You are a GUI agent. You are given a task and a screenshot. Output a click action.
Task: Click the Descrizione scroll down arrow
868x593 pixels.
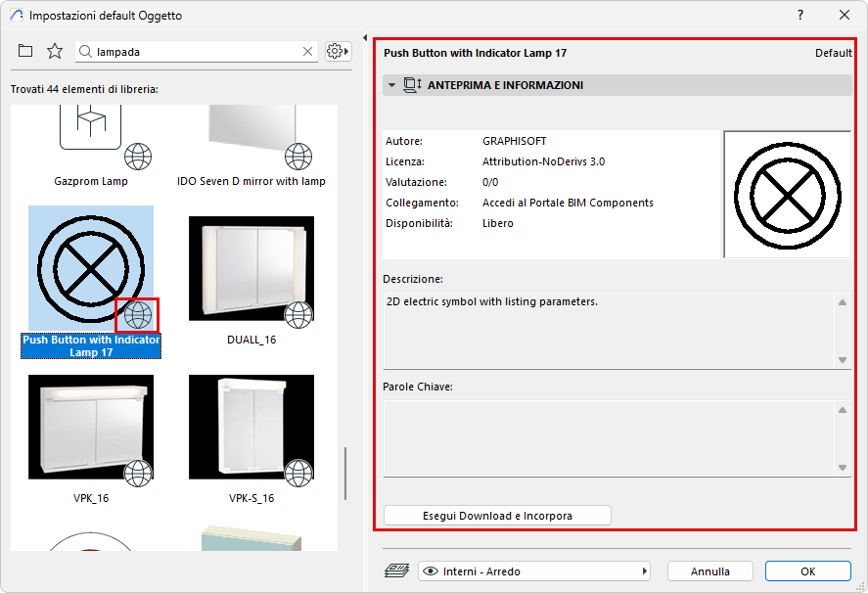(x=842, y=360)
